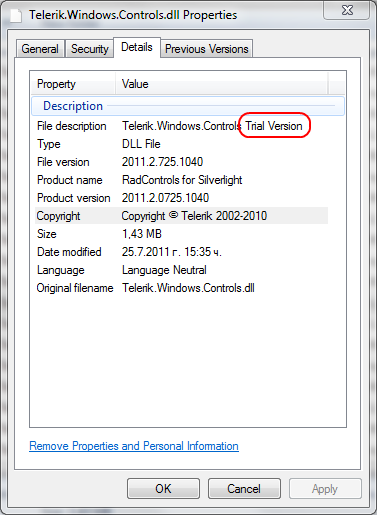Click the Apply button
This screenshot has width=377, height=515.
[x=325, y=489]
